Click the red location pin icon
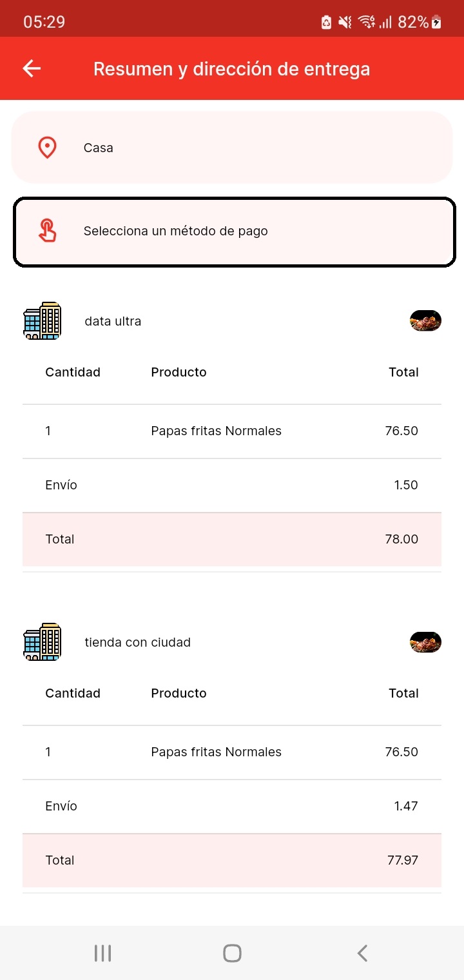Screen dimensions: 464x980 click(x=47, y=148)
